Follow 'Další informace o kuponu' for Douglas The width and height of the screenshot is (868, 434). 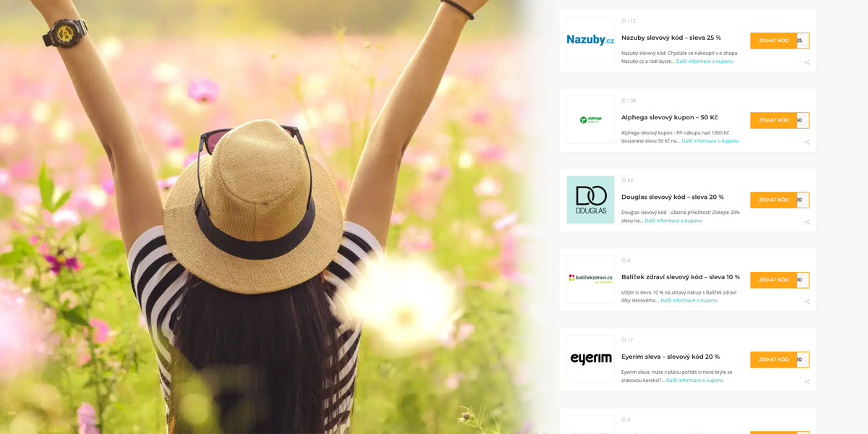[673, 221]
